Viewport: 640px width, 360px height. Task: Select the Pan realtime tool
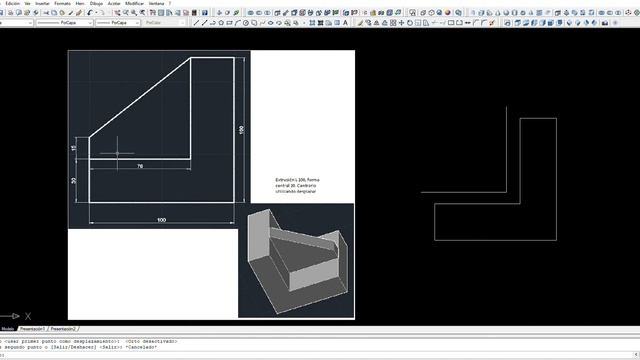[117, 13]
